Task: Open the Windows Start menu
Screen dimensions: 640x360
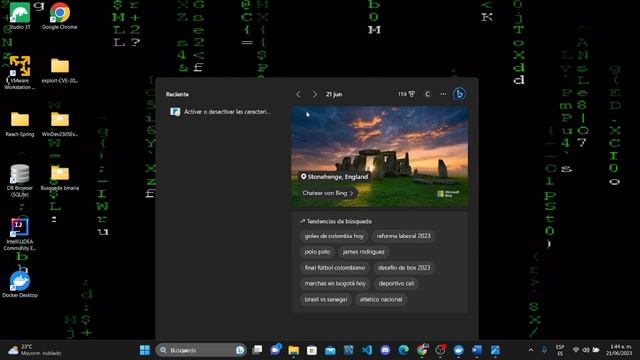Action: pos(144,350)
